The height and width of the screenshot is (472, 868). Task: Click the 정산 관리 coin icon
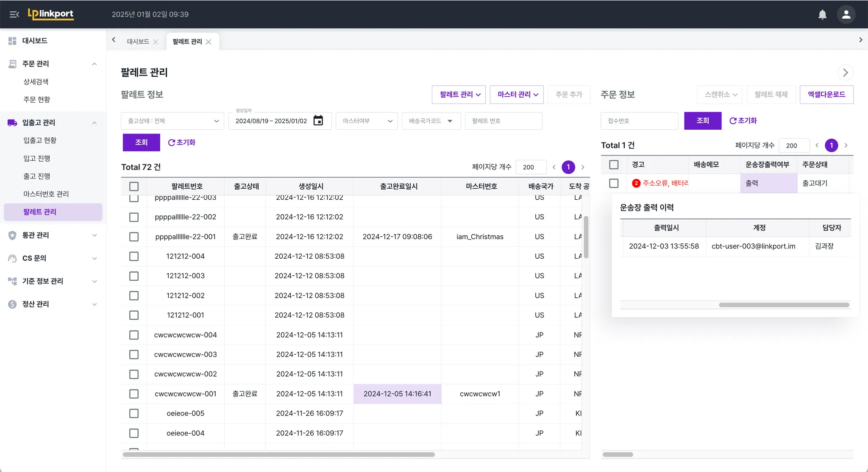coord(12,304)
